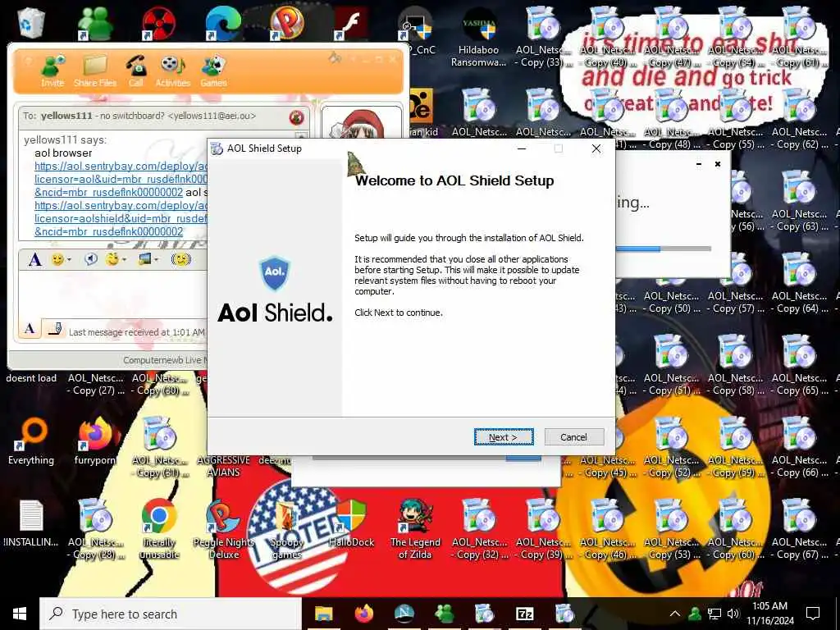840x630 pixels.
Task: Start a Call from the Messenger toolbar
Action: coord(135,70)
